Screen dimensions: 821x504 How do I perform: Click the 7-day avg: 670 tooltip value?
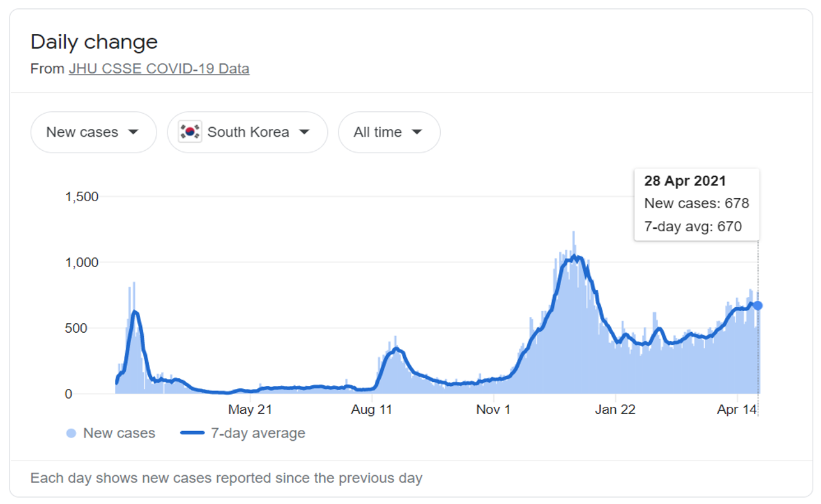pos(693,226)
